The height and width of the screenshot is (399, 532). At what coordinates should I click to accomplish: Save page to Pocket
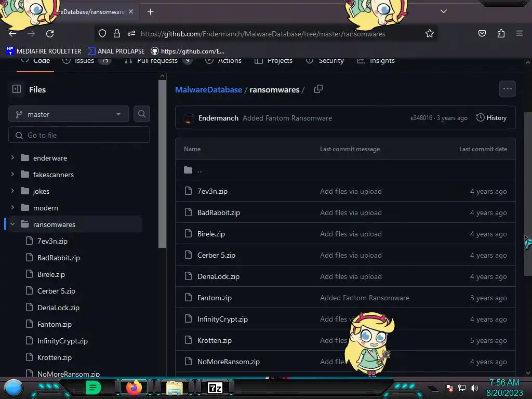482,33
